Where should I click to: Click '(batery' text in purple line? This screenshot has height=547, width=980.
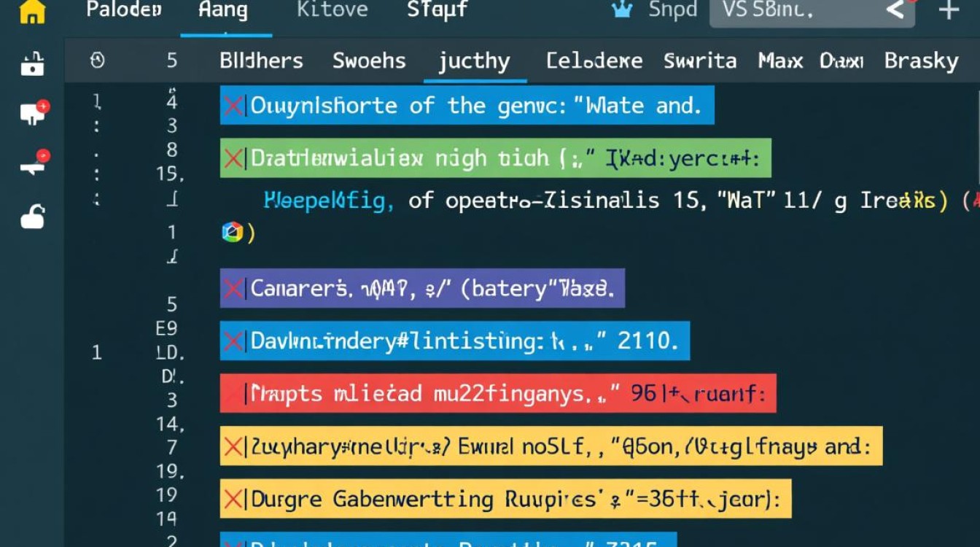503,289
